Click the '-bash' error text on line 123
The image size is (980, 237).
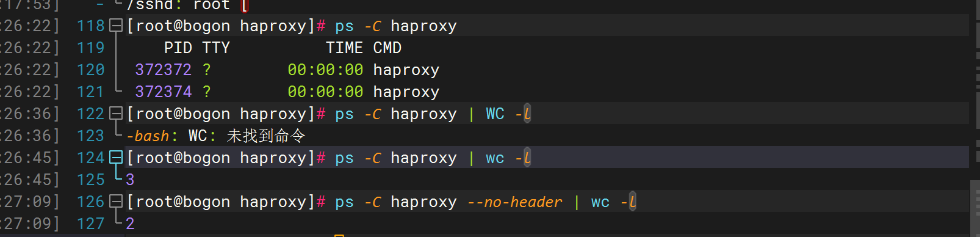(x=148, y=136)
